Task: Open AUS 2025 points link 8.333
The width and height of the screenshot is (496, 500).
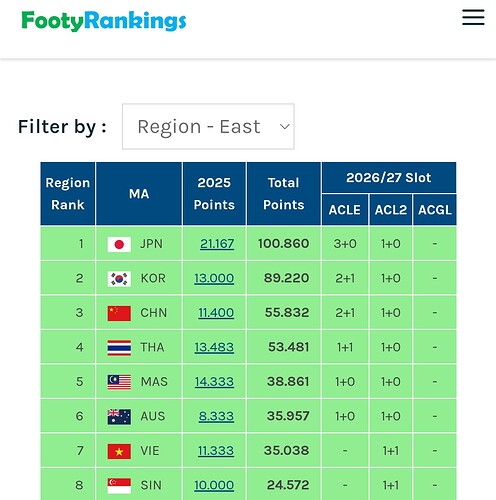Action: pyautogui.click(x=216, y=416)
